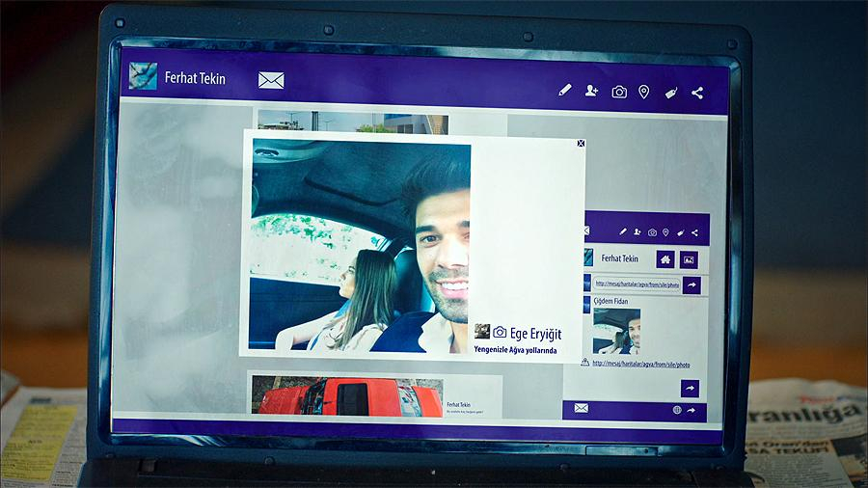
Task: Click the tag icon in top header
Action: [x=671, y=93]
